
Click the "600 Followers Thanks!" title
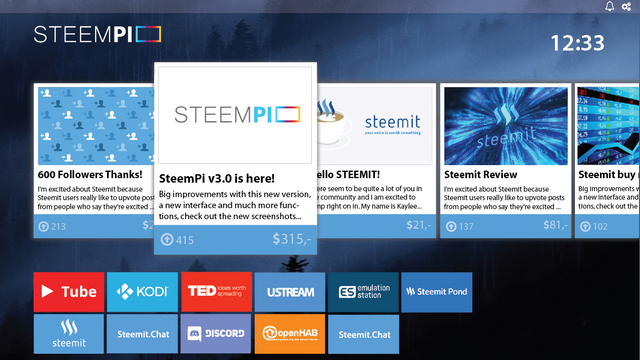tap(90, 175)
